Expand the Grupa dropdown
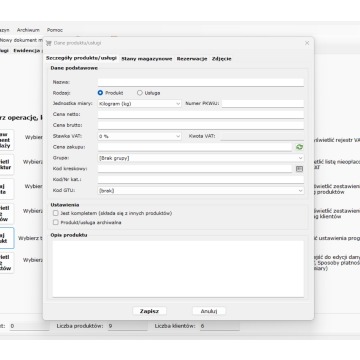 [201, 158]
